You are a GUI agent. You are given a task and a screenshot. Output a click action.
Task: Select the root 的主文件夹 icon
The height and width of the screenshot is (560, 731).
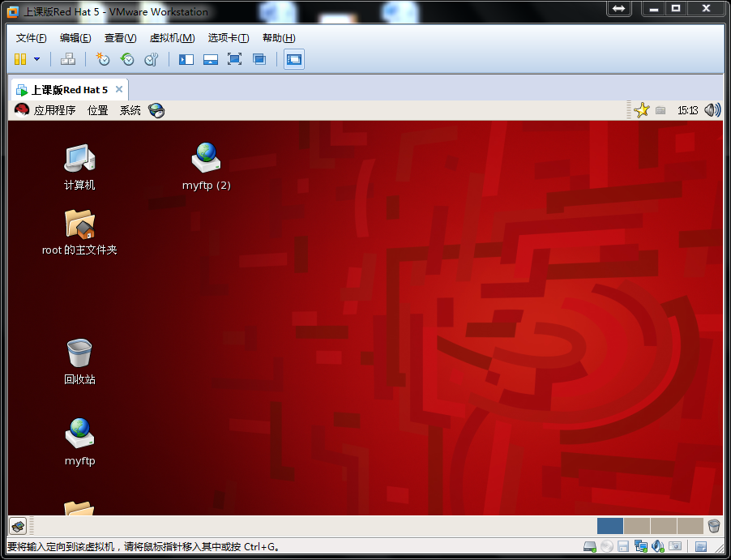79,233
